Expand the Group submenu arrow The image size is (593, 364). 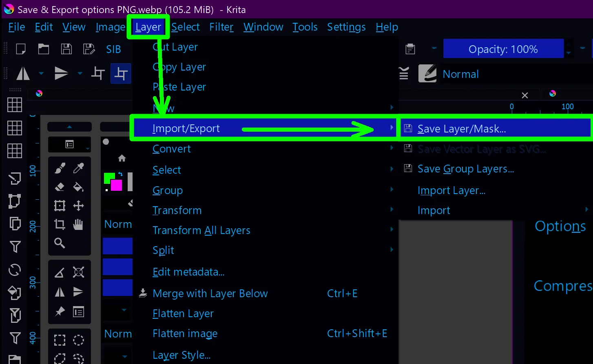pos(392,190)
